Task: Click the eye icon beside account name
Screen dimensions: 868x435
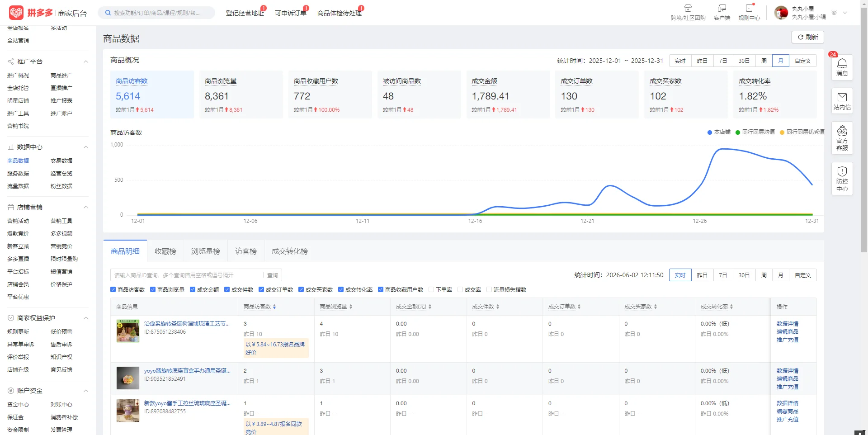Action: tap(834, 13)
